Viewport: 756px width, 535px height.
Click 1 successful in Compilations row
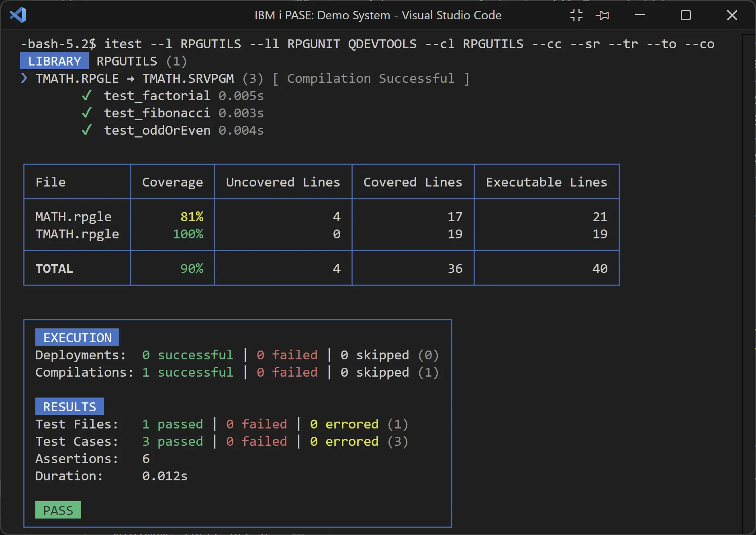(188, 372)
